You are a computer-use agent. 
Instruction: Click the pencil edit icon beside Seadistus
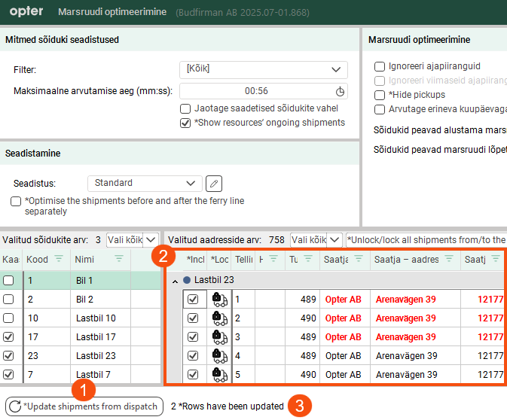(215, 183)
